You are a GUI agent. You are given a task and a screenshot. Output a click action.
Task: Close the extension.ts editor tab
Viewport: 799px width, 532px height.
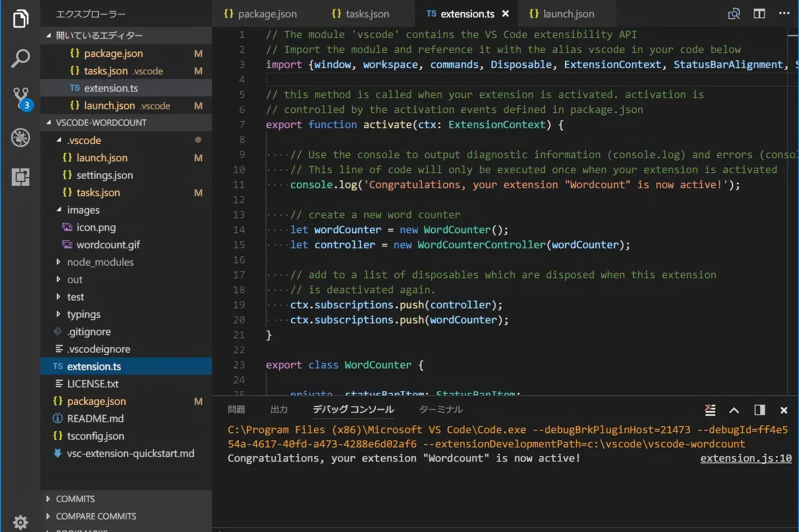point(505,14)
